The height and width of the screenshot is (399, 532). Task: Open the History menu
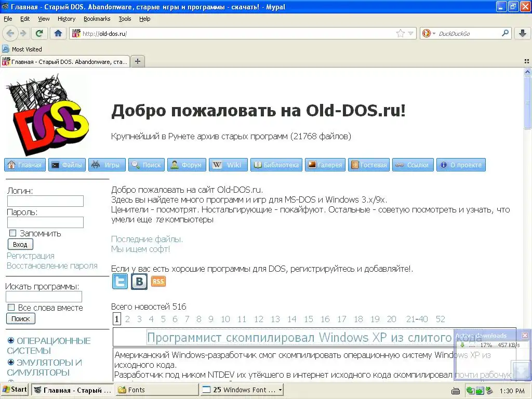[x=66, y=19]
